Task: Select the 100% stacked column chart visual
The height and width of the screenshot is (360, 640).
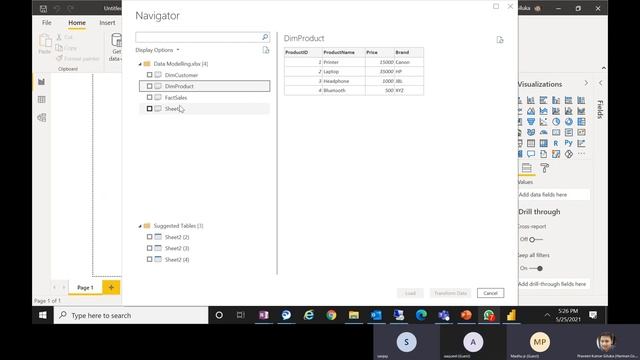Action: (x=581, y=100)
